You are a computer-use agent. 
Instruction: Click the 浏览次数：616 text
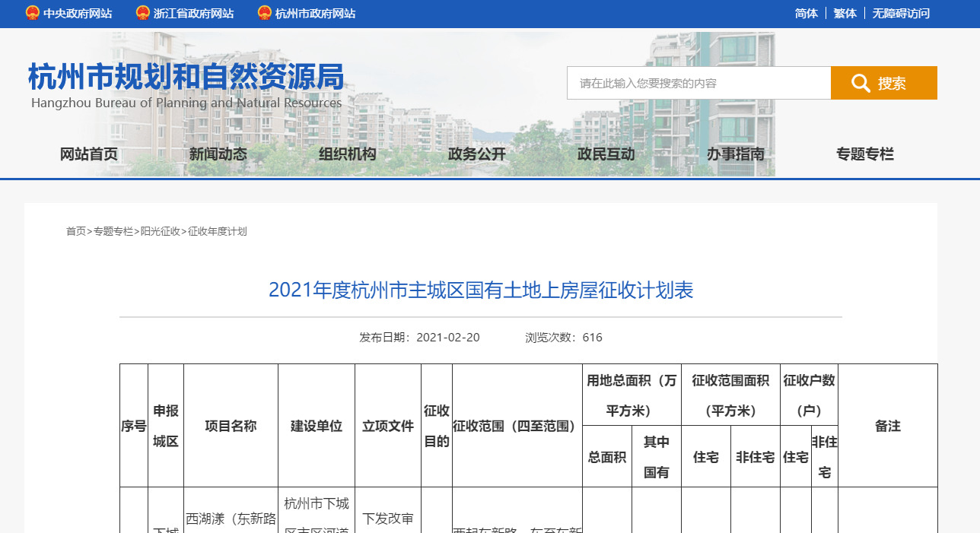tap(564, 338)
